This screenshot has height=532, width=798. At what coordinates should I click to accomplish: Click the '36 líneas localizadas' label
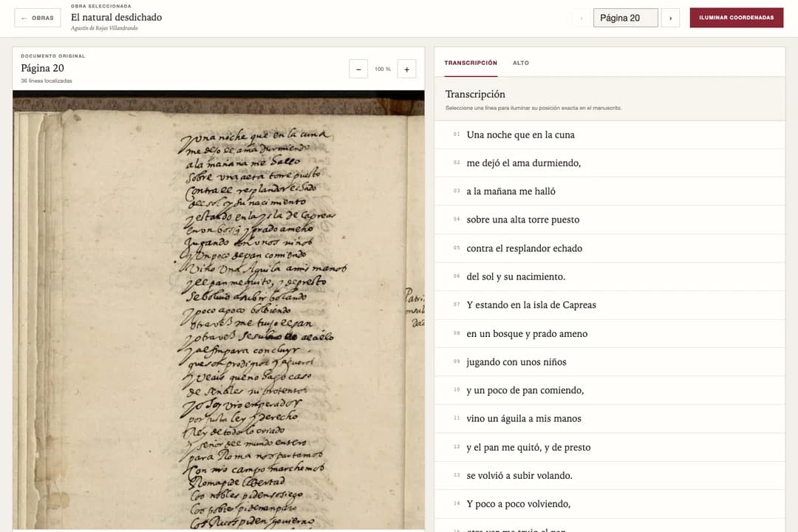[x=47, y=81]
